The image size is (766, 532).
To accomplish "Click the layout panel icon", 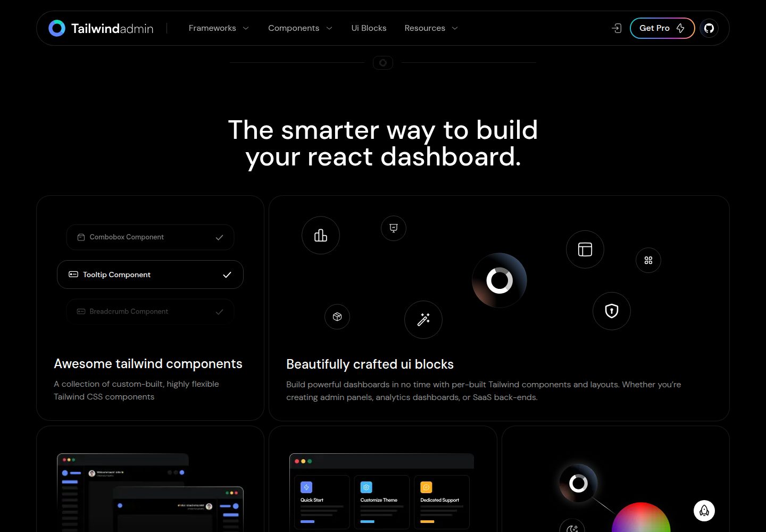I will pyautogui.click(x=585, y=250).
